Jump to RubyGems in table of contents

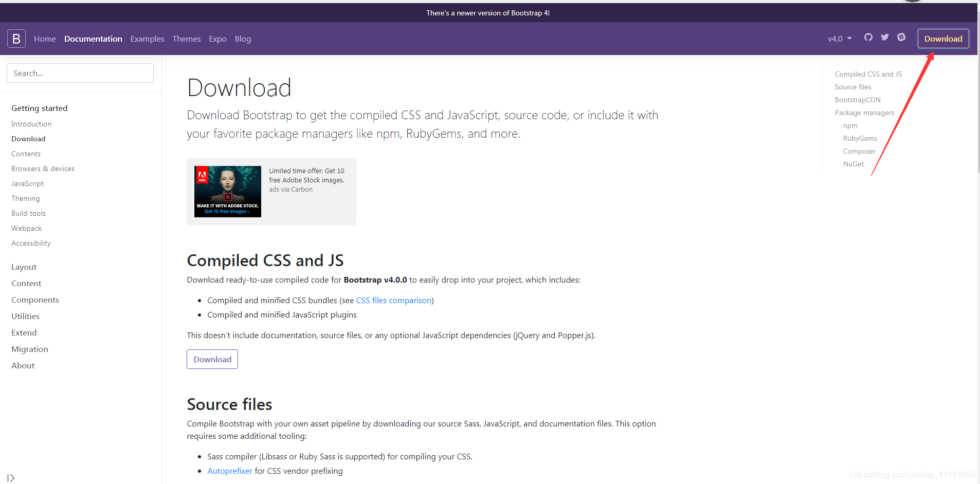tap(860, 138)
